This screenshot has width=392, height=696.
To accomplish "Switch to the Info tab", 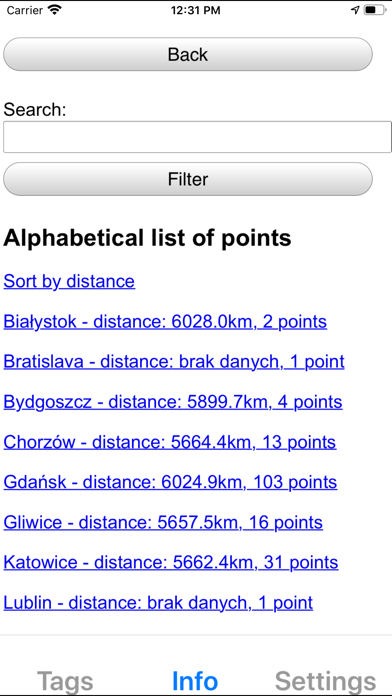I will (195, 681).
